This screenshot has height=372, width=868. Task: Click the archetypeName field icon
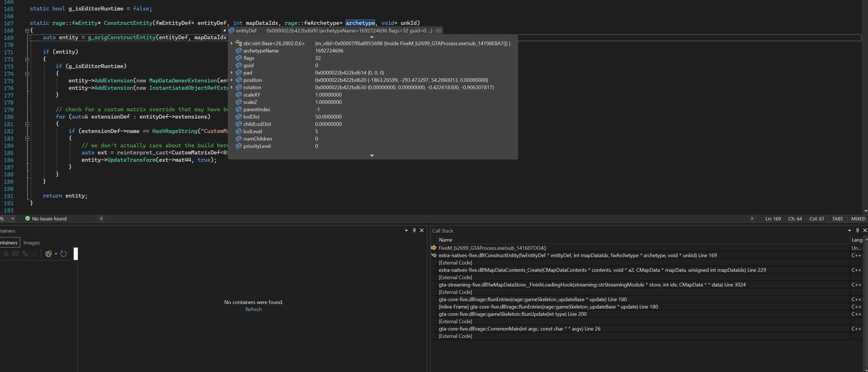click(x=239, y=51)
